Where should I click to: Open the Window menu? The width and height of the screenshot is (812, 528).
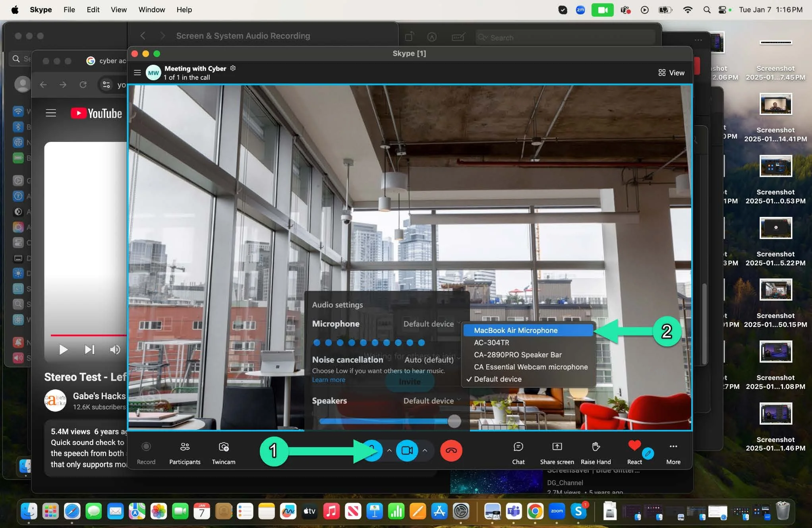click(151, 10)
